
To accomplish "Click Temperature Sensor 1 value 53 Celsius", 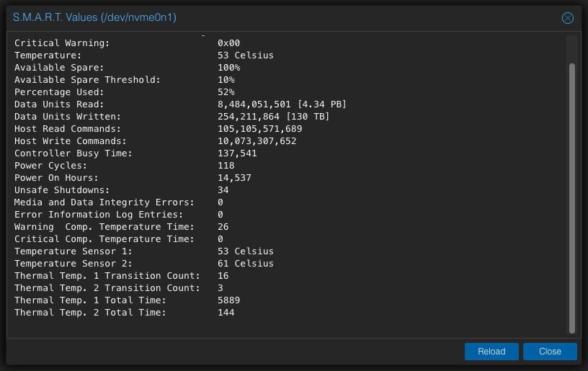I will click(246, 251).
